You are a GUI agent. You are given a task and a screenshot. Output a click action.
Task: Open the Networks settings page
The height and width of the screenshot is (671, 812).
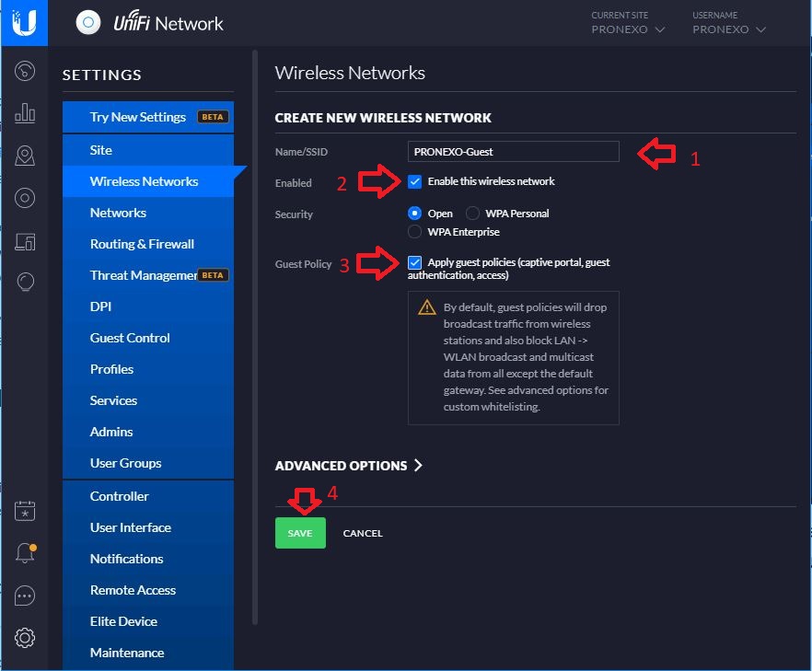tap(148, 213)
